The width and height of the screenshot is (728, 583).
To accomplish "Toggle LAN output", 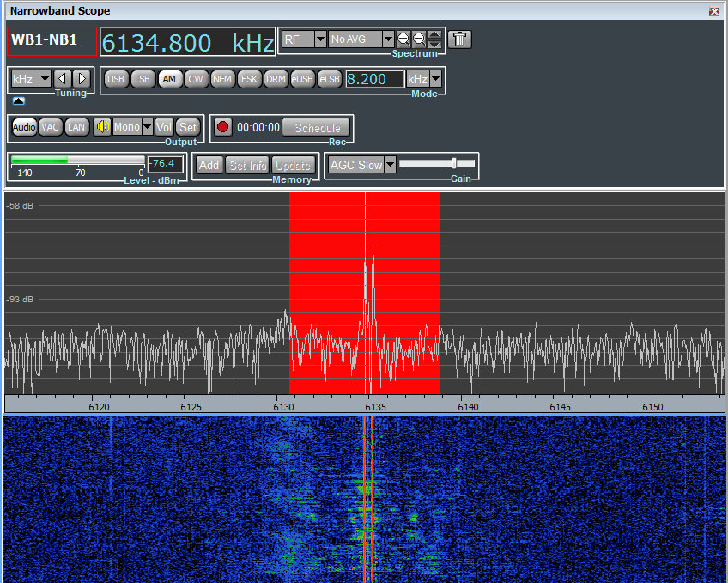I will click(x=76, y=127).
